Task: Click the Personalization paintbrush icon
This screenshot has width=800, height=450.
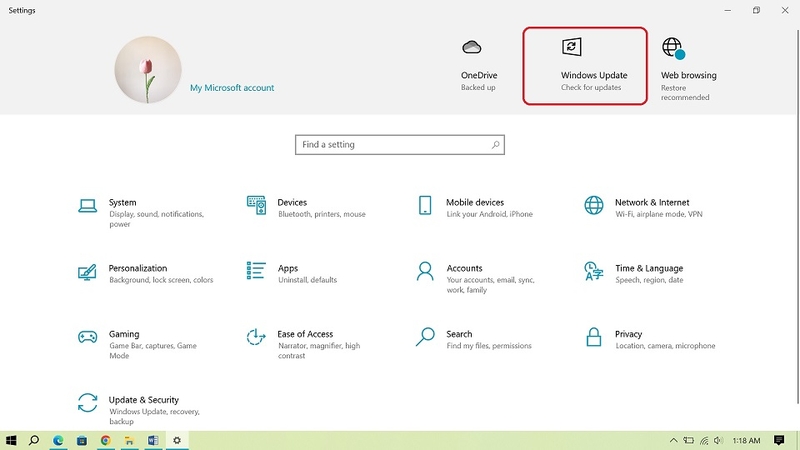Action: pyautogui.click(x=87, y=272)
